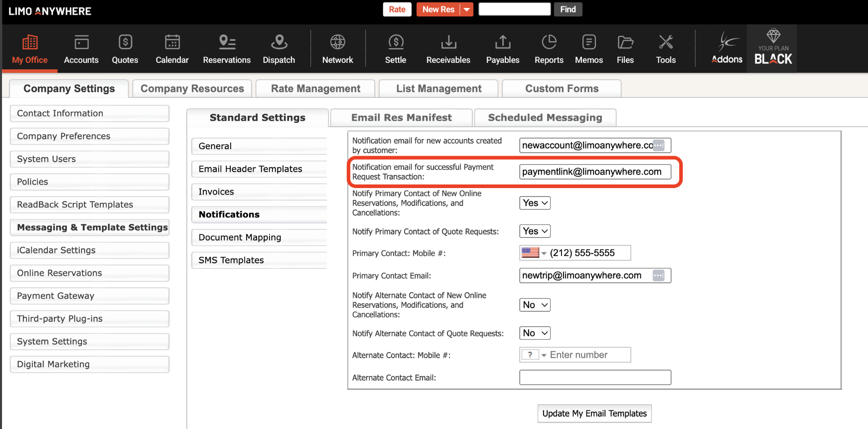868x429 pixels.
Task: Switch to the Custom Forms tab
Action: click(x=562, y=89)
